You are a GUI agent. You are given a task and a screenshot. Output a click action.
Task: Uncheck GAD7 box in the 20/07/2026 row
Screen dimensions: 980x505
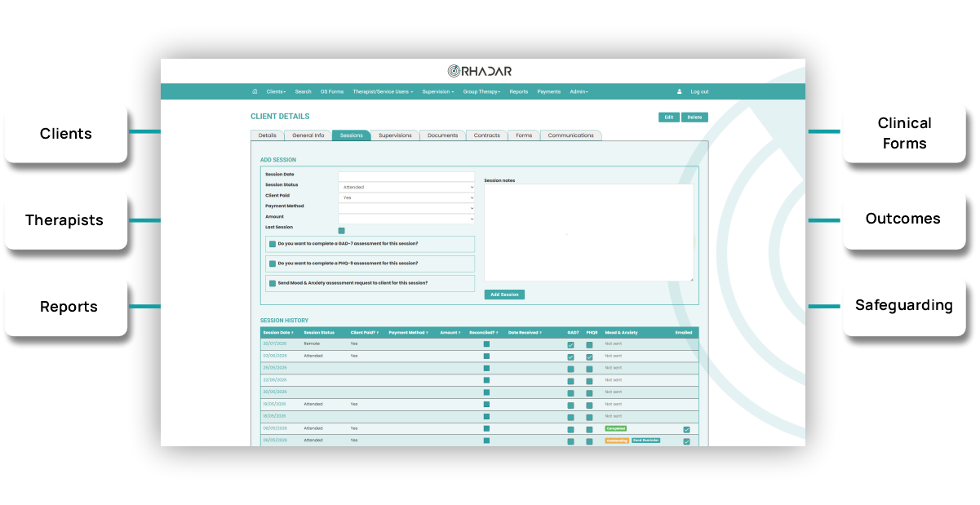click(x=570, y=345)
